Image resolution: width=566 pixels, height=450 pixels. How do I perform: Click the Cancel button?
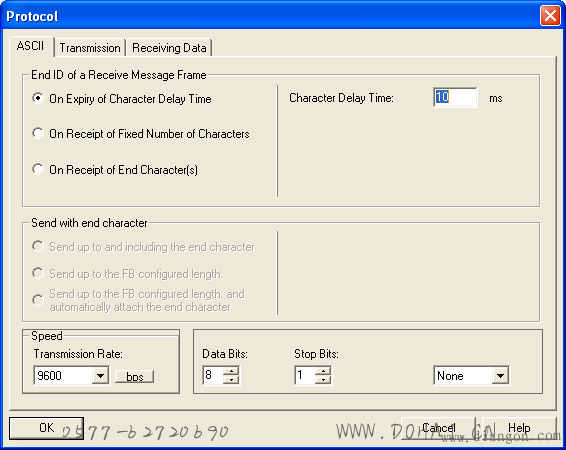point(438,428)
